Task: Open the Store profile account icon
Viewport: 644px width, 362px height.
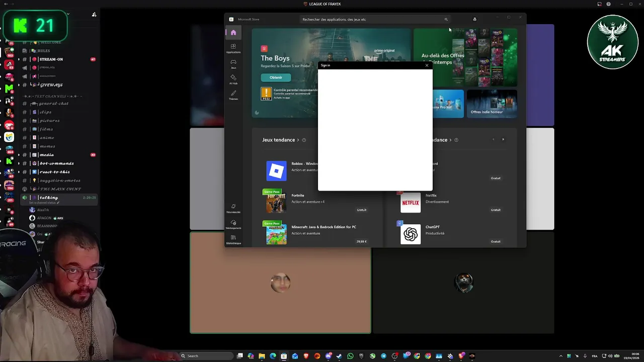Action: coord(474,19)
